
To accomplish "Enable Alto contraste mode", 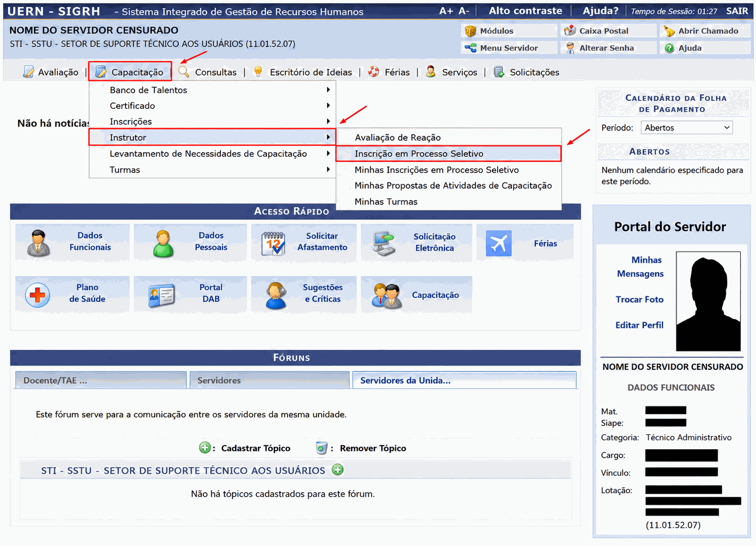I will (x=525, y=11).
